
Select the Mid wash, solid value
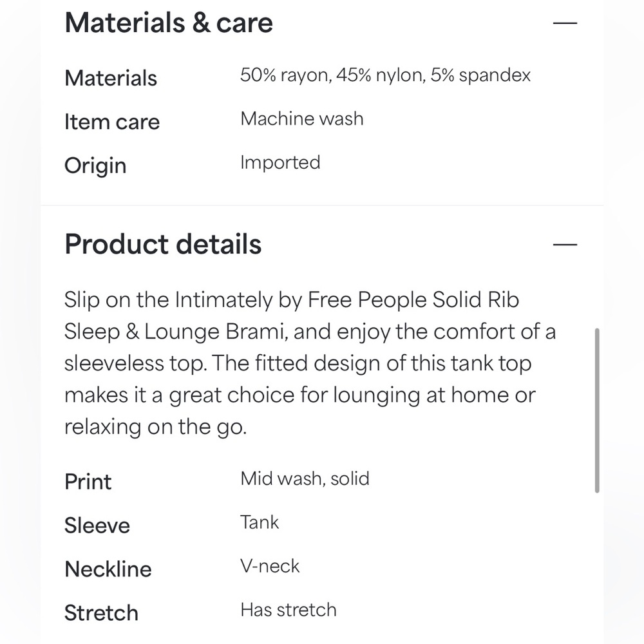point(305,478)
